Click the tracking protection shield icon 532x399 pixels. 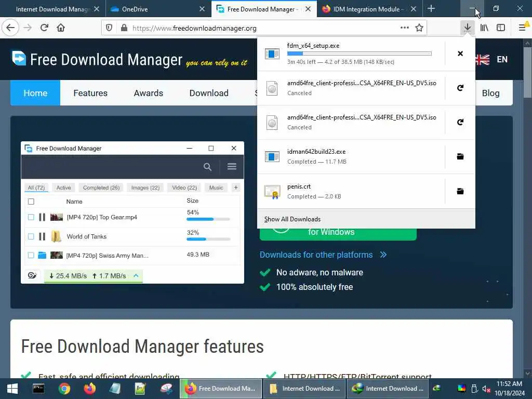pyautogui.click(x=109, y=28)
